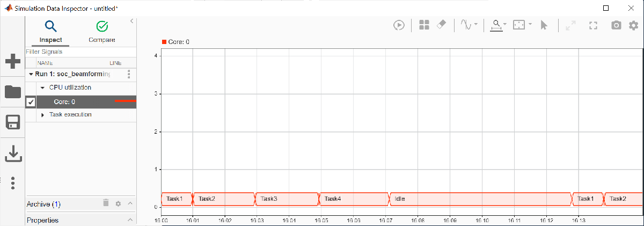The width and height of the screenshot is (644, 226).
Task: Click the Import download arrow icon
Action: (12, 152)
